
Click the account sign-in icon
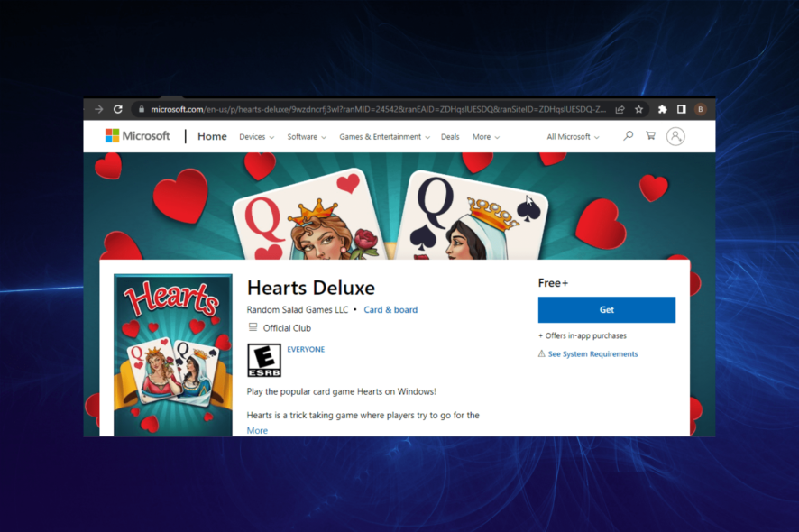click(675, 136)
